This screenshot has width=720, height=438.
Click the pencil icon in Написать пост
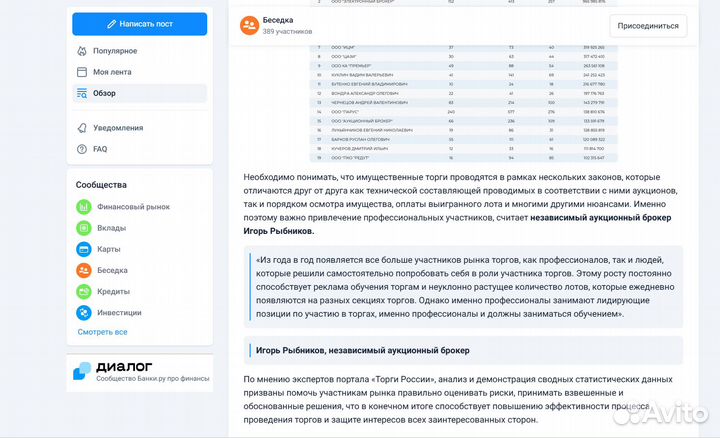pyautogui.click(x=112, y=24)
